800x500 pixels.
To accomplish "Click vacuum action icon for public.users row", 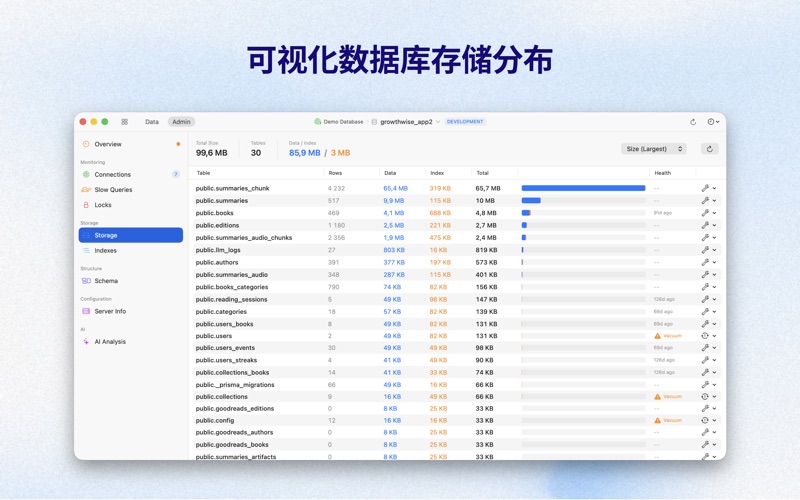I will [705, 336].
